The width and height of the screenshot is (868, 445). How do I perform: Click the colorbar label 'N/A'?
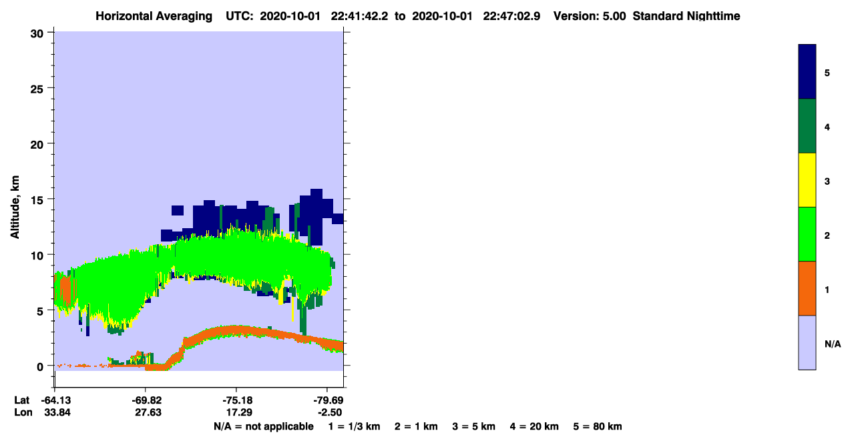tap(833, 344)
